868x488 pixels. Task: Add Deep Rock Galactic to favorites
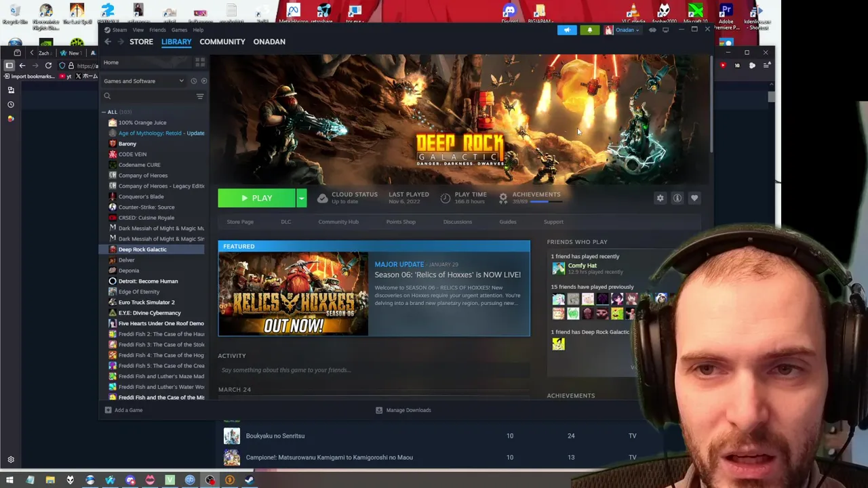pyautogui.click(x=694, y=198)
